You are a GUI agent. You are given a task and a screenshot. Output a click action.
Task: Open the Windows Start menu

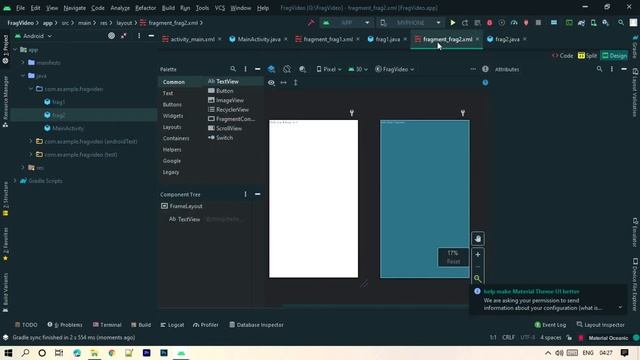[x=8, y=353]
